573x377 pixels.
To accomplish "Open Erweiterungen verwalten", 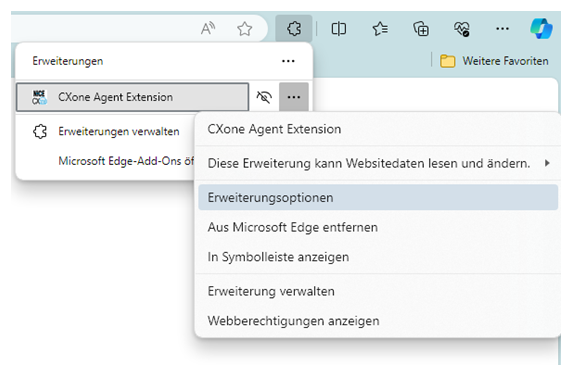I will tap(119, 132).
